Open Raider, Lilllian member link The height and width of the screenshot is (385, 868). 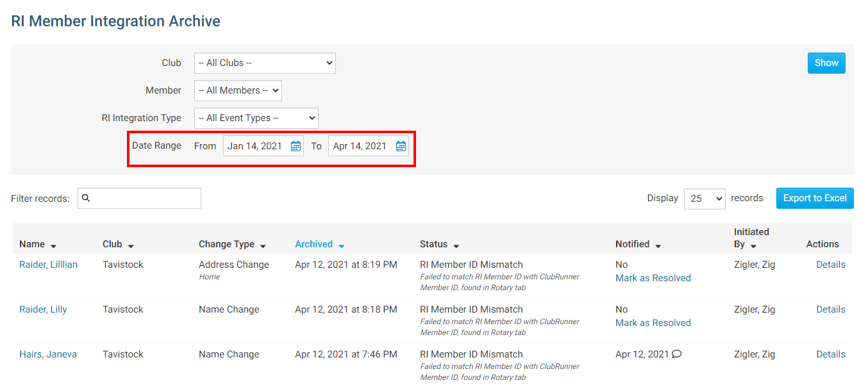point(48,265)
